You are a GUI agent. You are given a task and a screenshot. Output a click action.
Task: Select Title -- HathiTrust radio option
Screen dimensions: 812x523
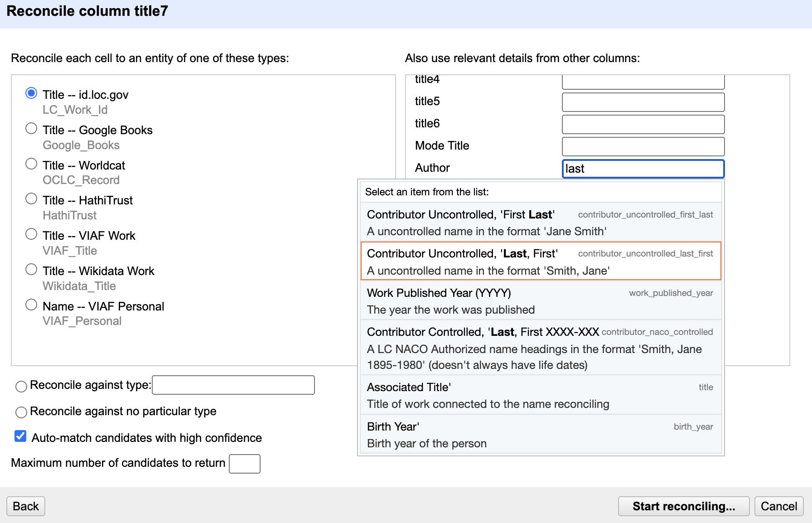point(31,199)
